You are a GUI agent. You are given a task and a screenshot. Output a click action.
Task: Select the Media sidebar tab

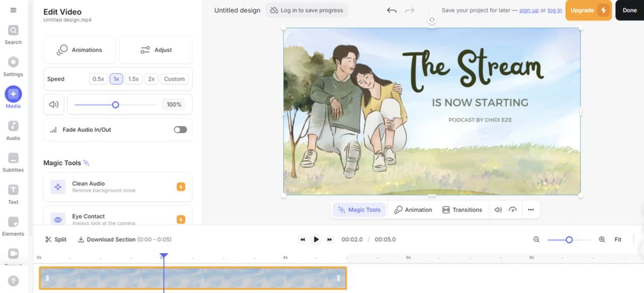[x=13, y=98]
